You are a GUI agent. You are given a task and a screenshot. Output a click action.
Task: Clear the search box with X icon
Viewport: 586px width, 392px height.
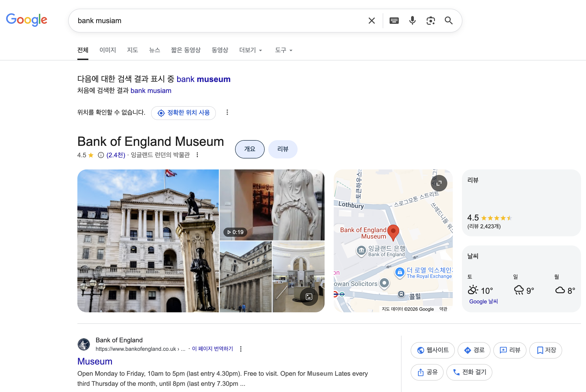pyautogui.click(x=372, y=21)
